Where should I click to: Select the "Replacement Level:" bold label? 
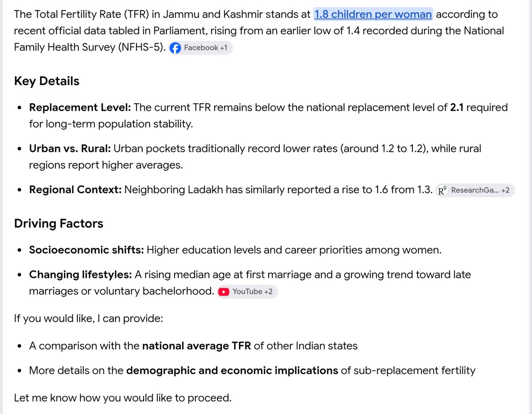[x=80, y=107]
